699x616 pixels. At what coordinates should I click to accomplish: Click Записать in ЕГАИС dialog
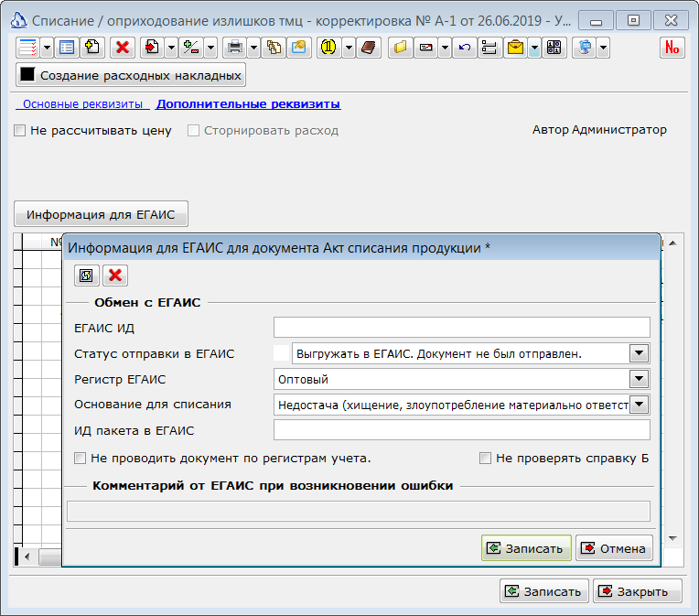pos(526,548)
